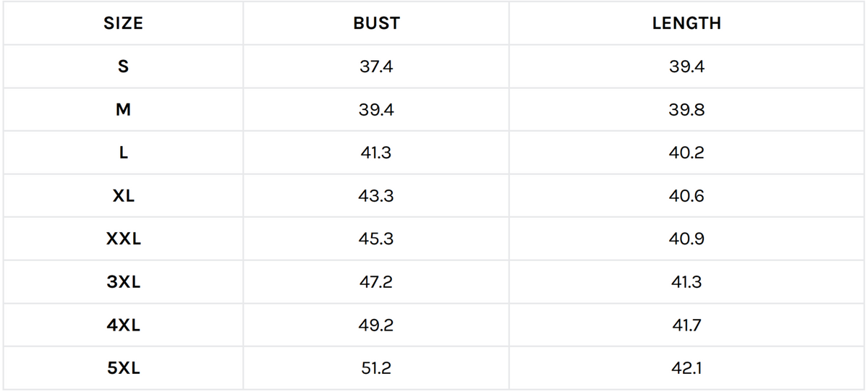Click length value 40.9
Image resolution: width=868 pixels, height=392 pixels.
(686, 239)
